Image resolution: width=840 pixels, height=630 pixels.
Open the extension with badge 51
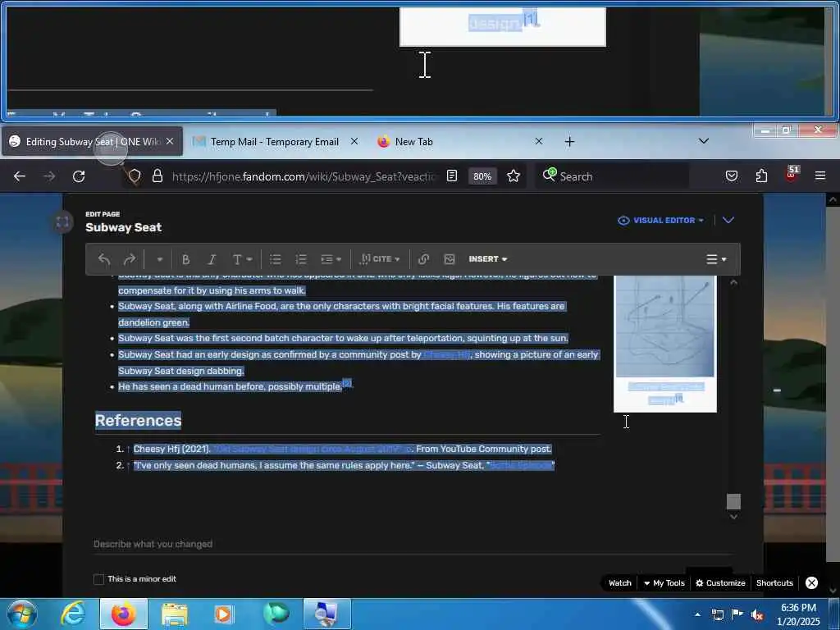click(x=792, y=175)
